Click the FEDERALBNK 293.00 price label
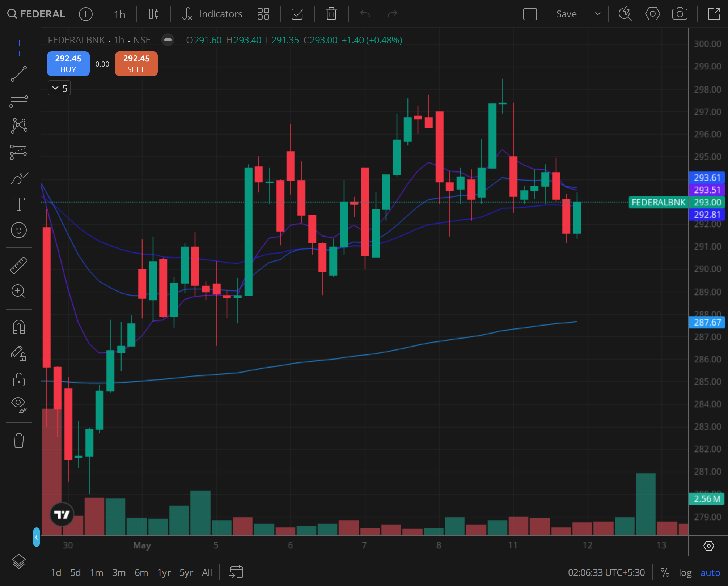 pyautogui.click(x=677, y=202)
